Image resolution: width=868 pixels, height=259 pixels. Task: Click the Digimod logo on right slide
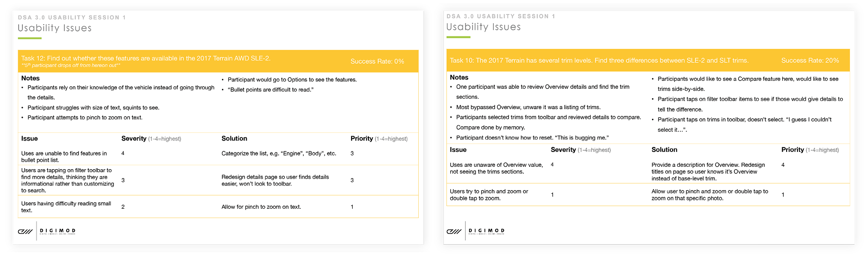point(454,231)
